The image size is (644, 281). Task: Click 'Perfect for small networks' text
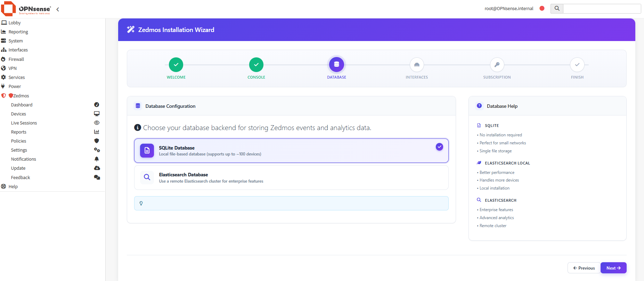click(x=503, y=143)
